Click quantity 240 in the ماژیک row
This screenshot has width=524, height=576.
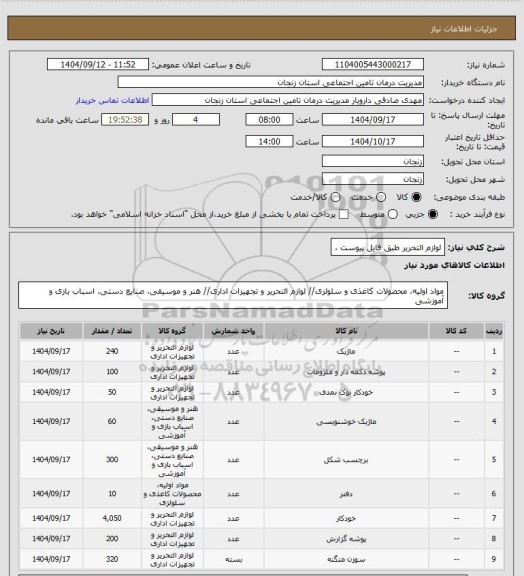click(112, 351)
